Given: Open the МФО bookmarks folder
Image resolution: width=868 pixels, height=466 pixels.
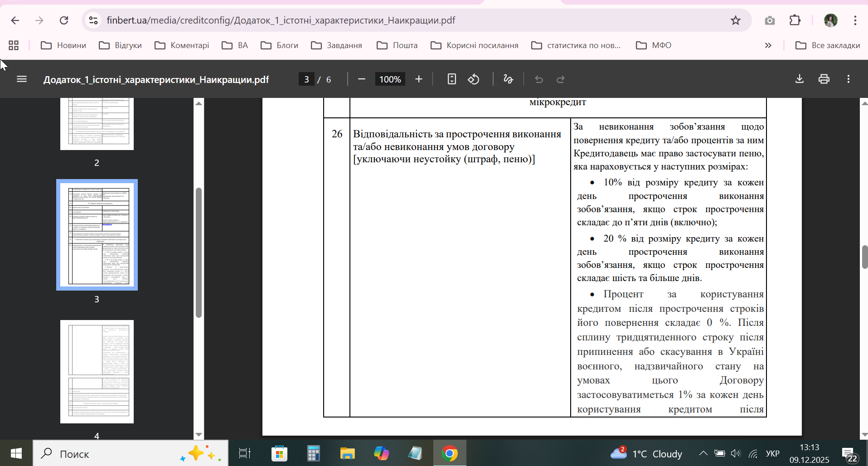Looking at the screenshot, I should (654, 45).
